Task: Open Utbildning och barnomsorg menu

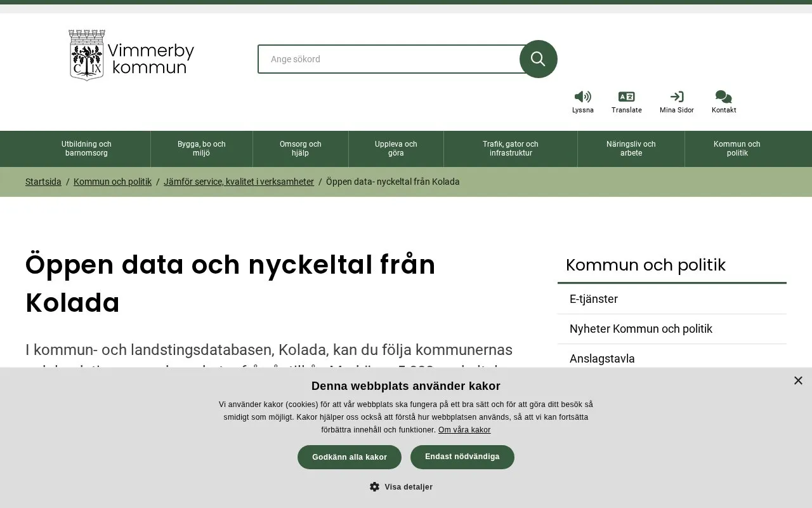Action: tap(86, 149)
